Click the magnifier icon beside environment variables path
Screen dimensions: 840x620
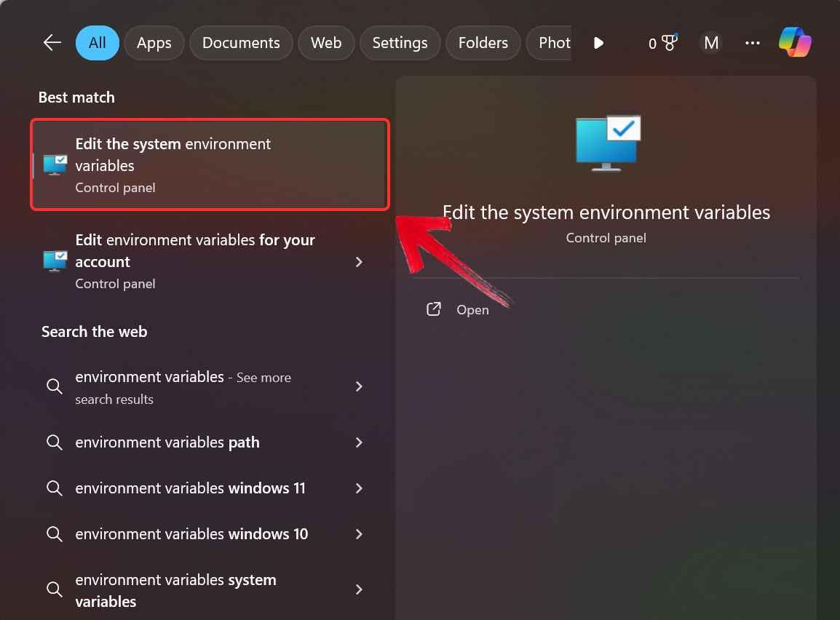coord(55,442)
